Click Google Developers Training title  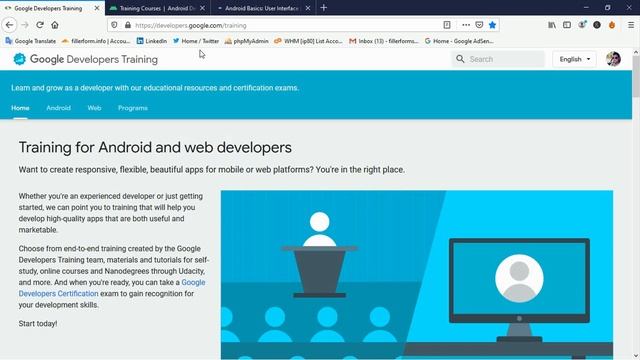(x=94, y=59)
